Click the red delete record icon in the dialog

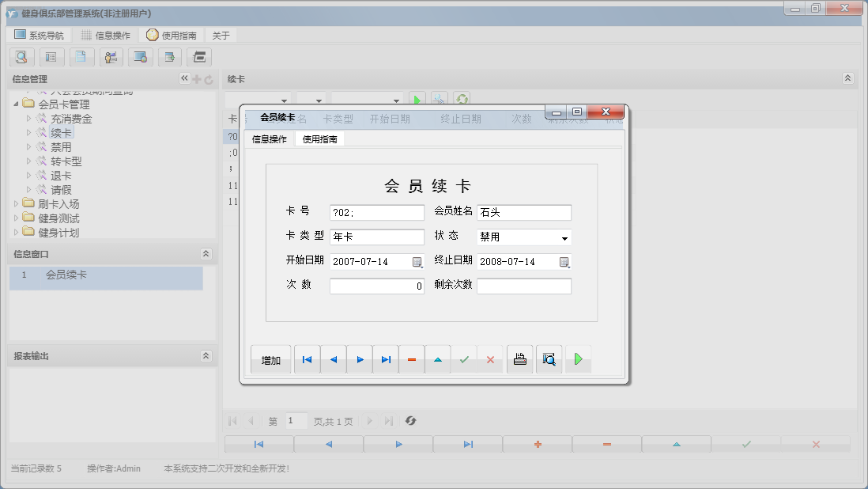[411, 358]
